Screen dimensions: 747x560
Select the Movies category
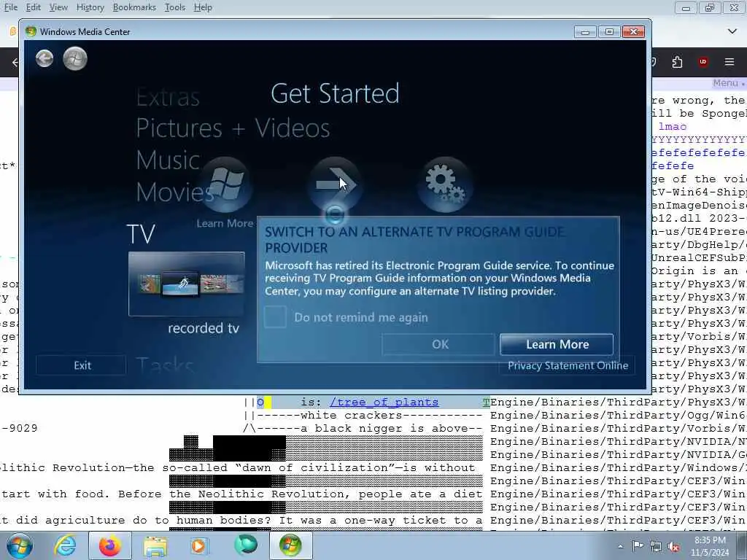pyautogui.click(x=175, y=192)
